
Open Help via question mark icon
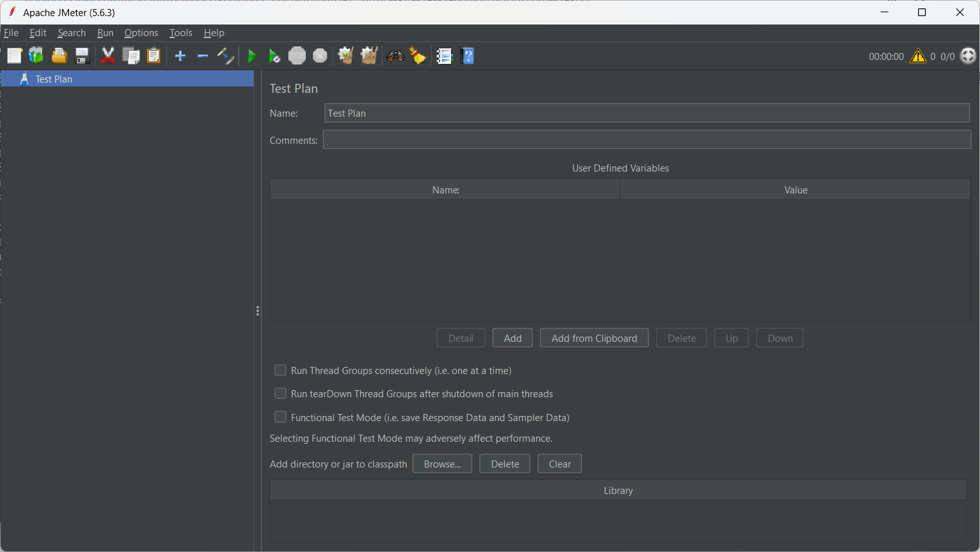(x=468, y=56)
